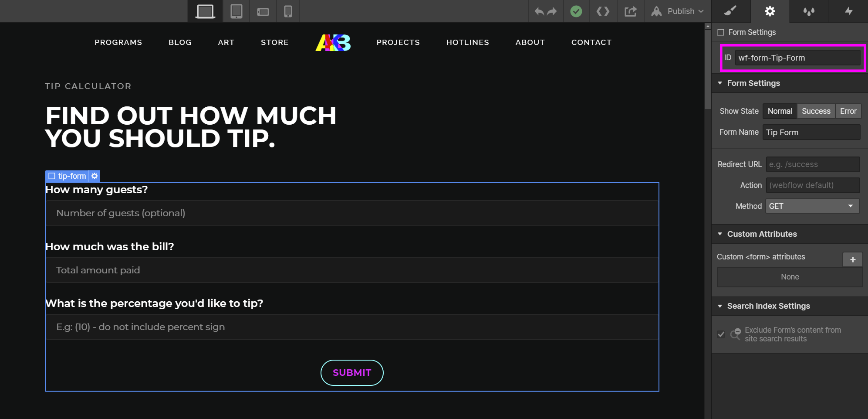Select the TIP CALCULATOR subheading text
The height and width of the screenshot is (419, 868).
88,86
